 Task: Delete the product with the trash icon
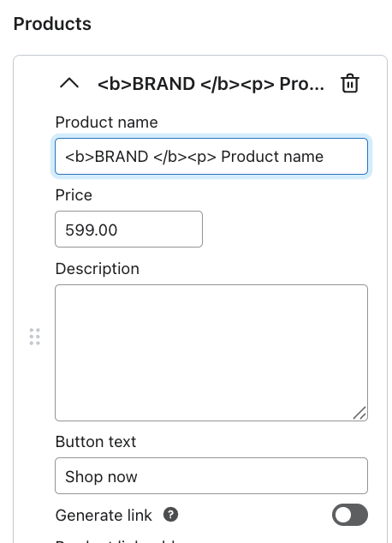click(350, 83)
